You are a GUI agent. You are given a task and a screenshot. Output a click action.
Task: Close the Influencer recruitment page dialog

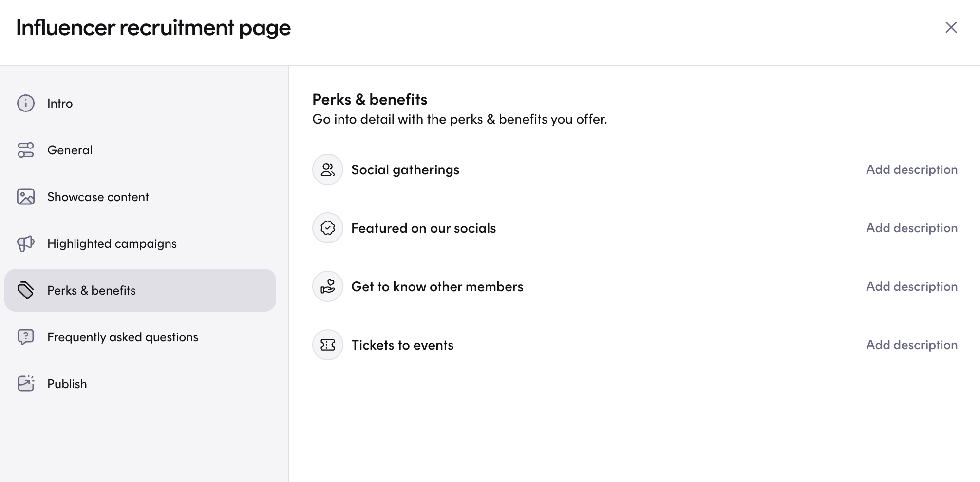pyautogui.click(x=951, y=27)
